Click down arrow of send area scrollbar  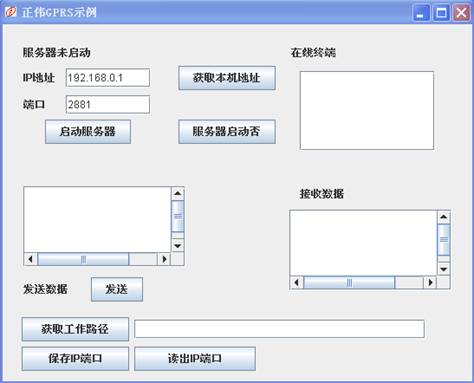pos(178,246)
